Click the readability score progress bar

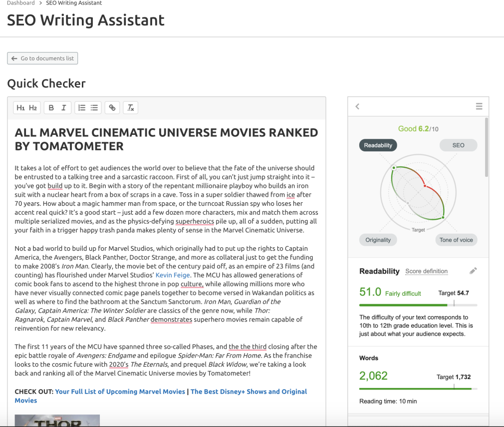(418, 305)
